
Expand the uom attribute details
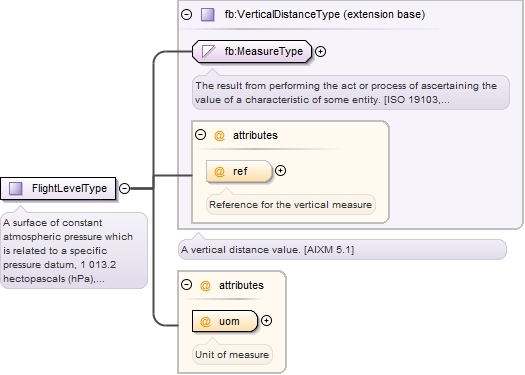266,321
